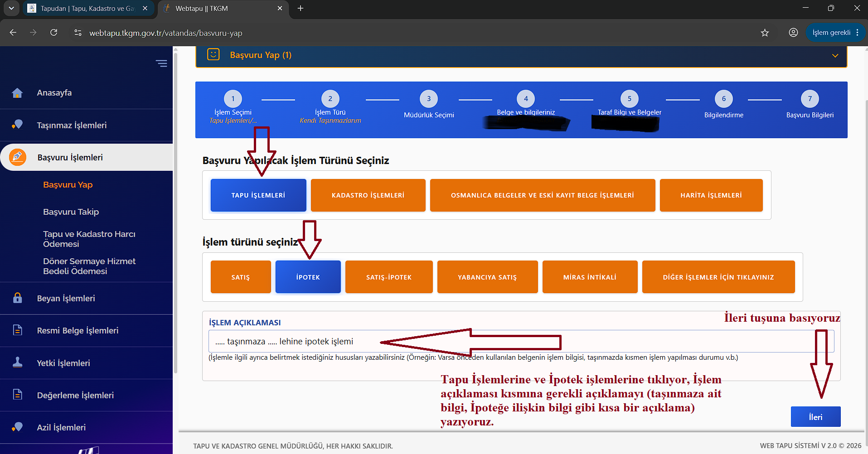Open Döner Sermaye Hizmet Bedeli Ödemesi
868x454 pixels.
coord(89,266)
